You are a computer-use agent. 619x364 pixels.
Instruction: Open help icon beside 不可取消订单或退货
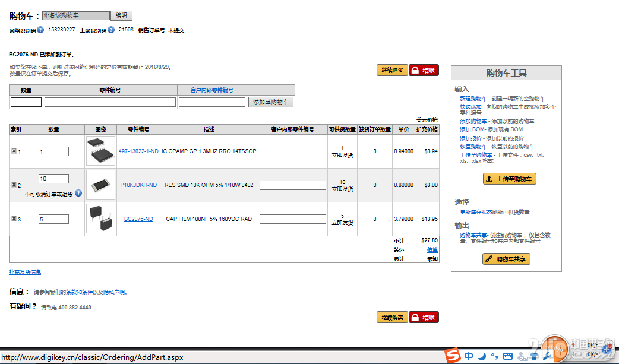pyautogui.click(x=78, y=193)
